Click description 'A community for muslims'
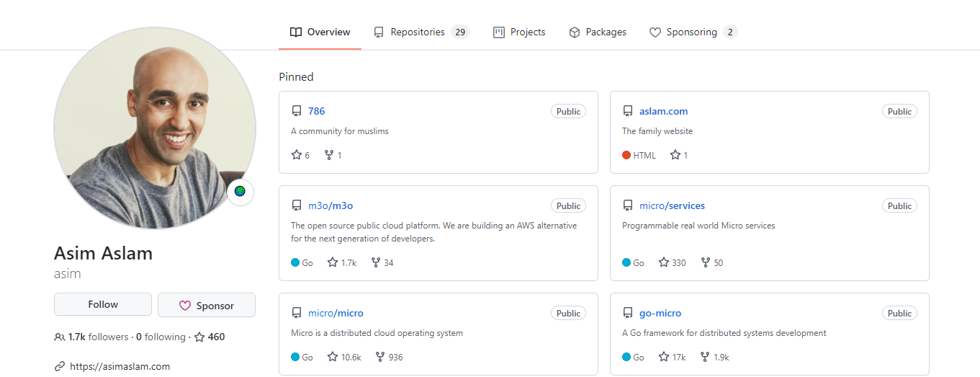Viewport: 980px width, 377px height. coord(340,131)
